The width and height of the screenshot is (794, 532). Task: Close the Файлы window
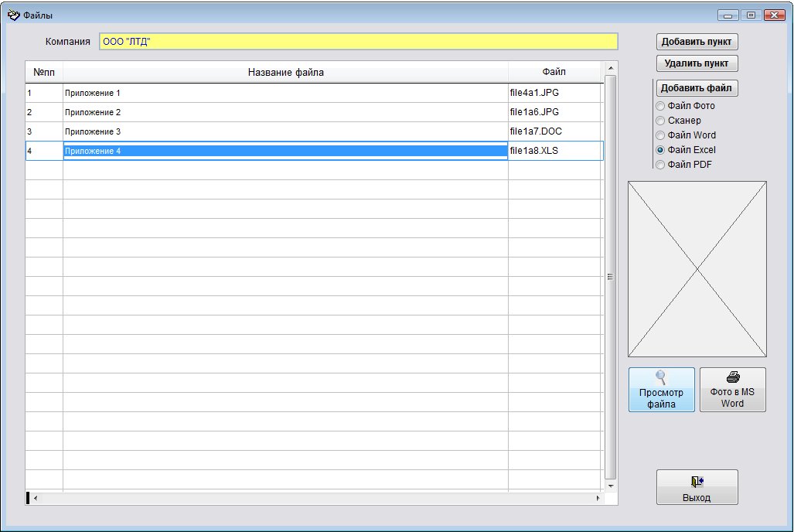774,15
